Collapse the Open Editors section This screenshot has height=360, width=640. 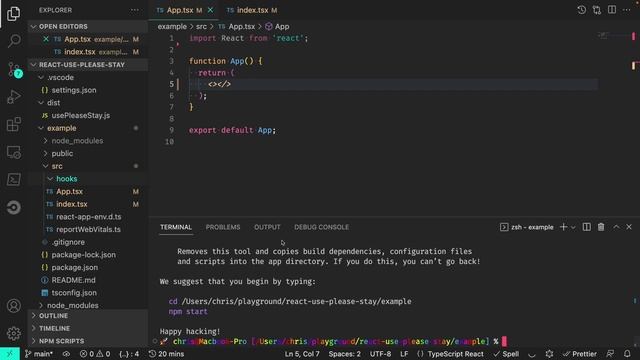[88, 27]
